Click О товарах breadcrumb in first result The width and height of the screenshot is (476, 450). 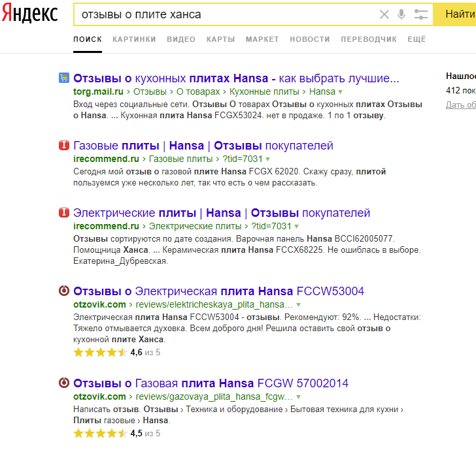198,91
